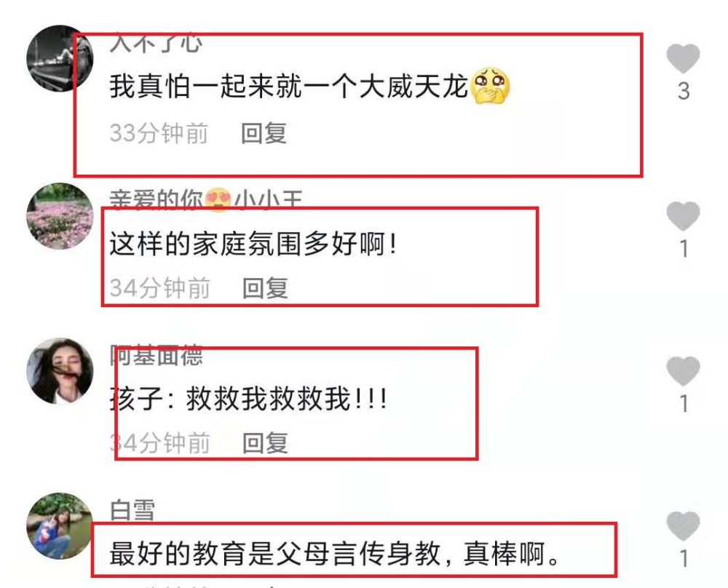Viewport: 728px width, 588px height.
Task: Click the like count 3 on the first comment
Action: pyautogui.click(x=684, y=92)
